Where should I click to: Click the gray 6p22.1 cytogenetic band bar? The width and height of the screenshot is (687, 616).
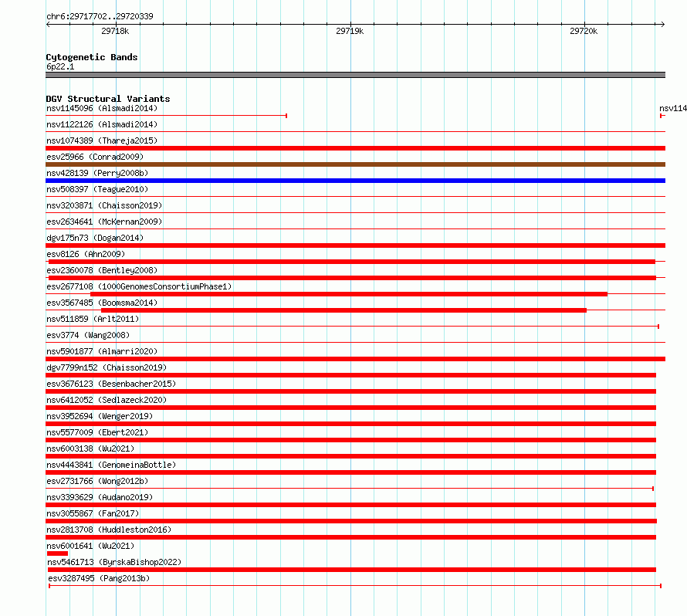(x=355, y=75)
